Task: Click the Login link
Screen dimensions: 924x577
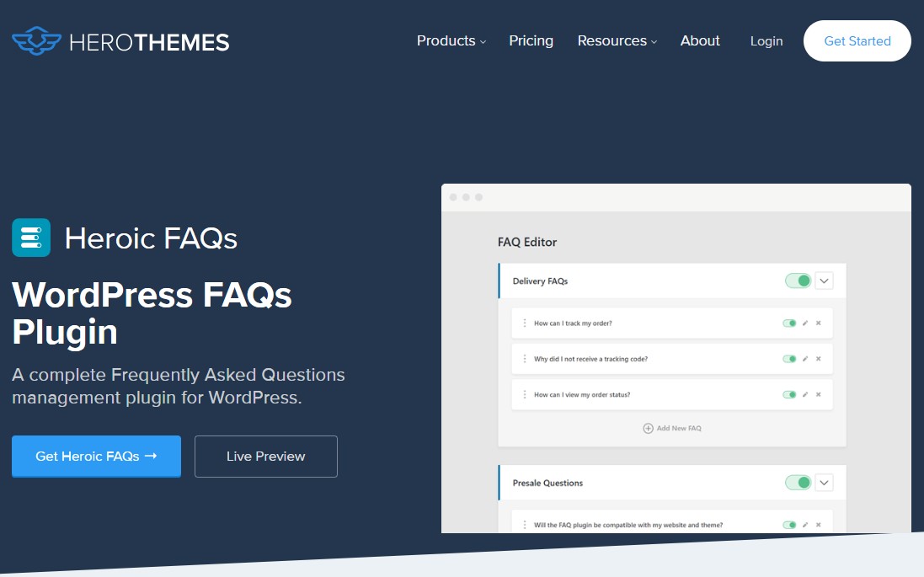Action: (766, 41)
